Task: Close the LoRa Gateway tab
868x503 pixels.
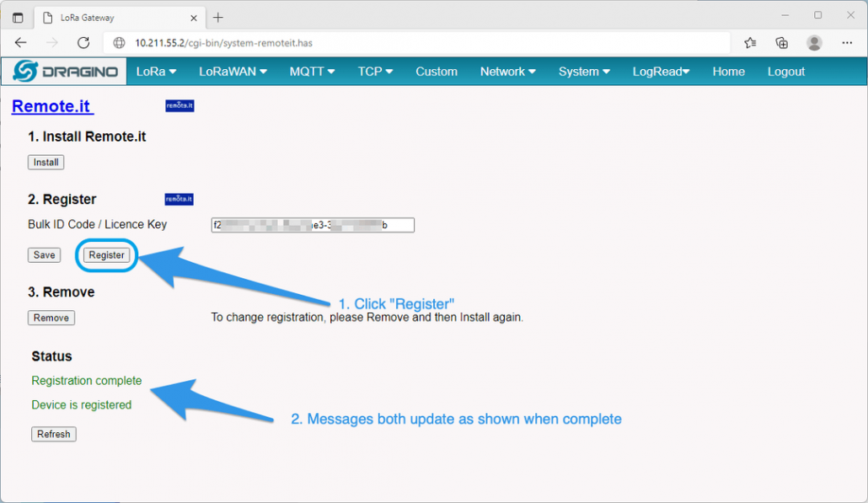Action: click(194, 18)
